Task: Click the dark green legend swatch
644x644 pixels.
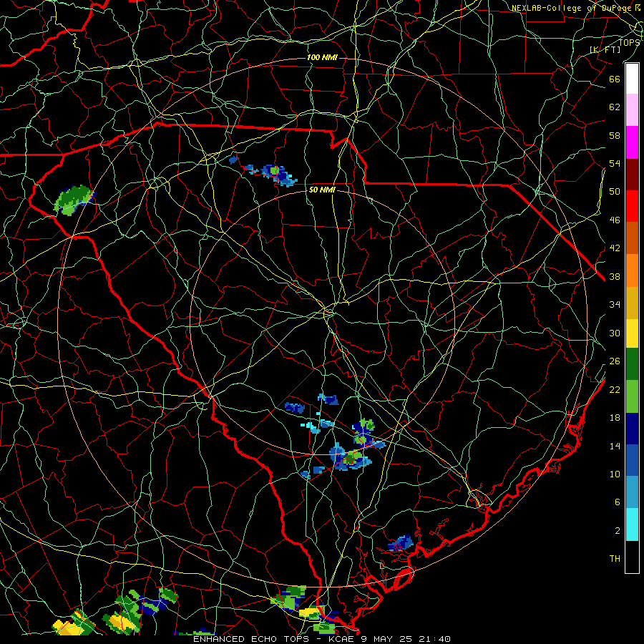Action: point(632,364)
